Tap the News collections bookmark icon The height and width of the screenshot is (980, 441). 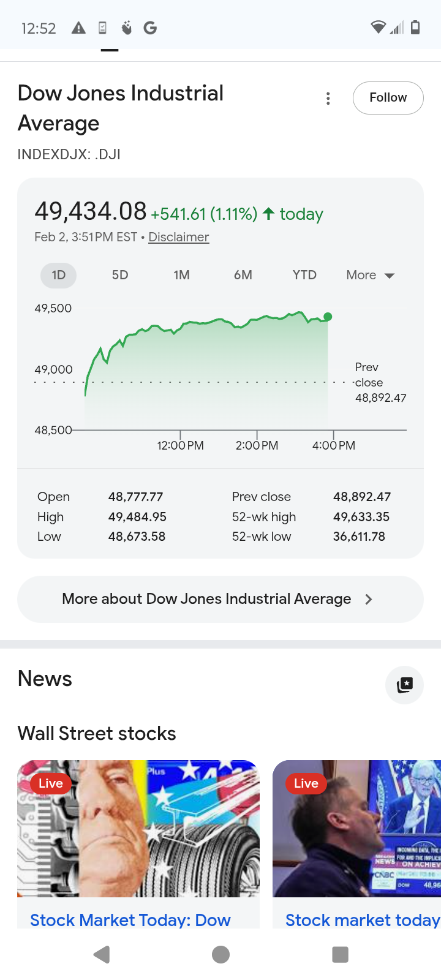[x=404, y=685]
